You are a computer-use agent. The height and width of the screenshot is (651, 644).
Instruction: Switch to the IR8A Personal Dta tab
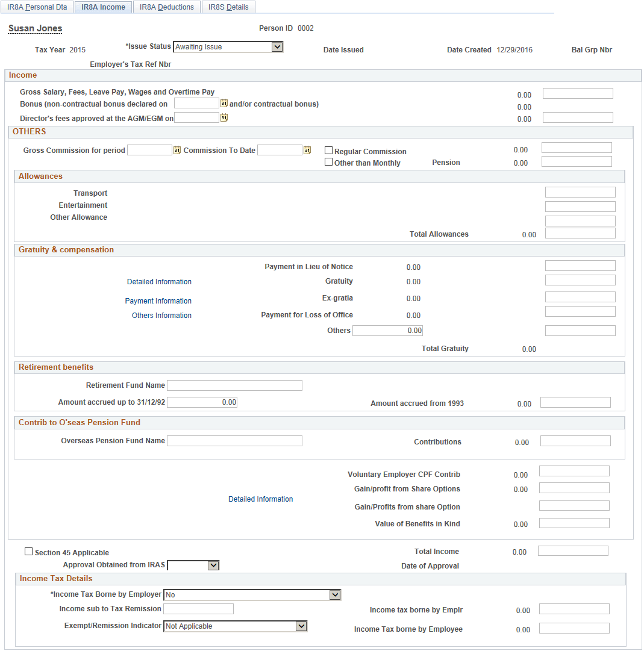pyautogui.click(x=37, y=7)
